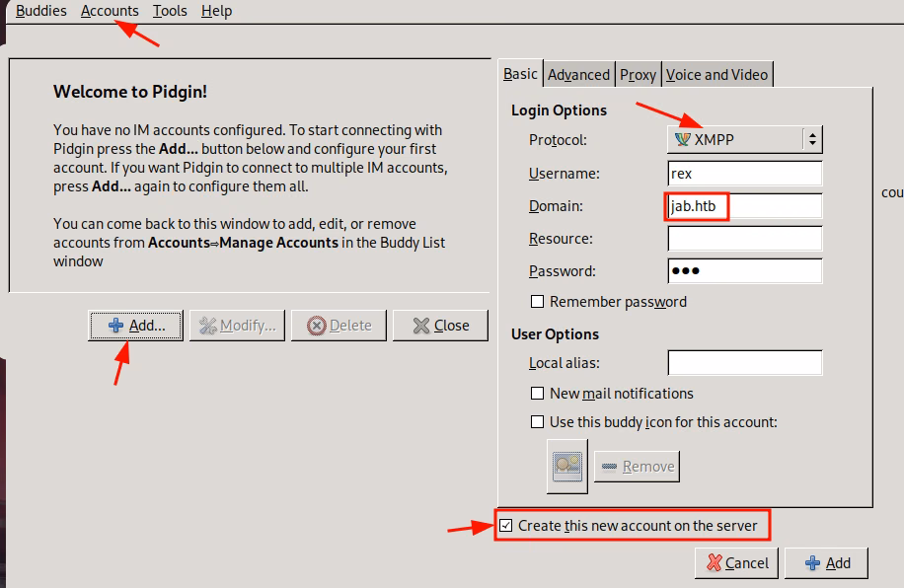The image size is (904, 588).
Task: Click the Local alias field
Action: tap(745, 363)
